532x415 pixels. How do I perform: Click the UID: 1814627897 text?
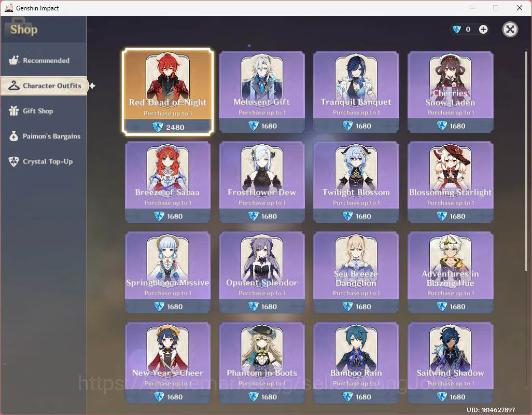point(491,410)
